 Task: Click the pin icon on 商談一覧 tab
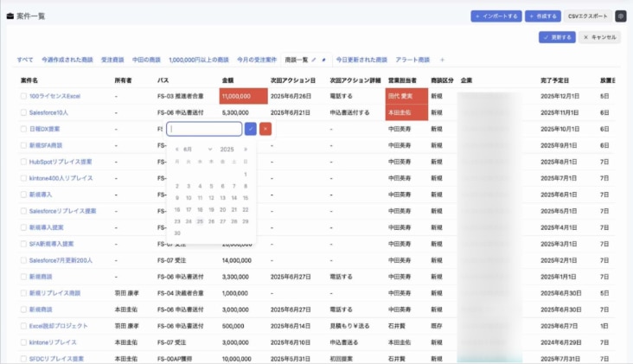323,60
